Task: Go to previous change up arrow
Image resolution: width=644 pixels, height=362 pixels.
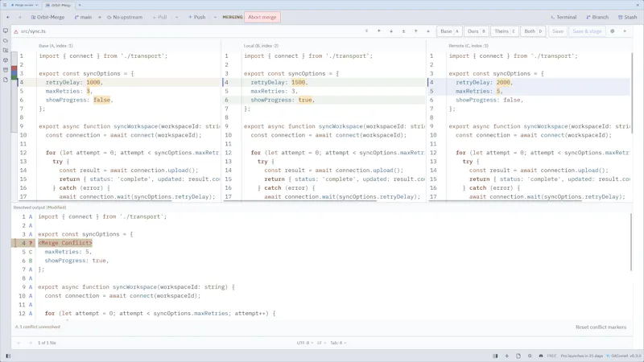Action: point(415,31)
